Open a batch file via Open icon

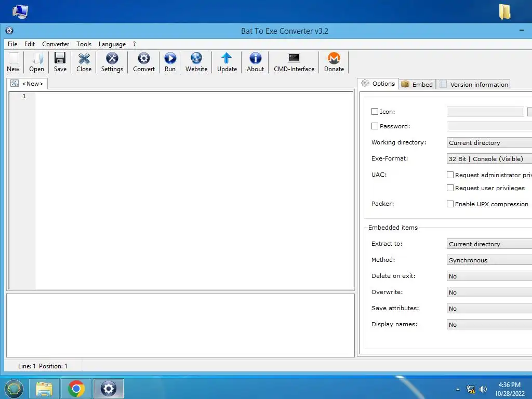pos(36,62)
